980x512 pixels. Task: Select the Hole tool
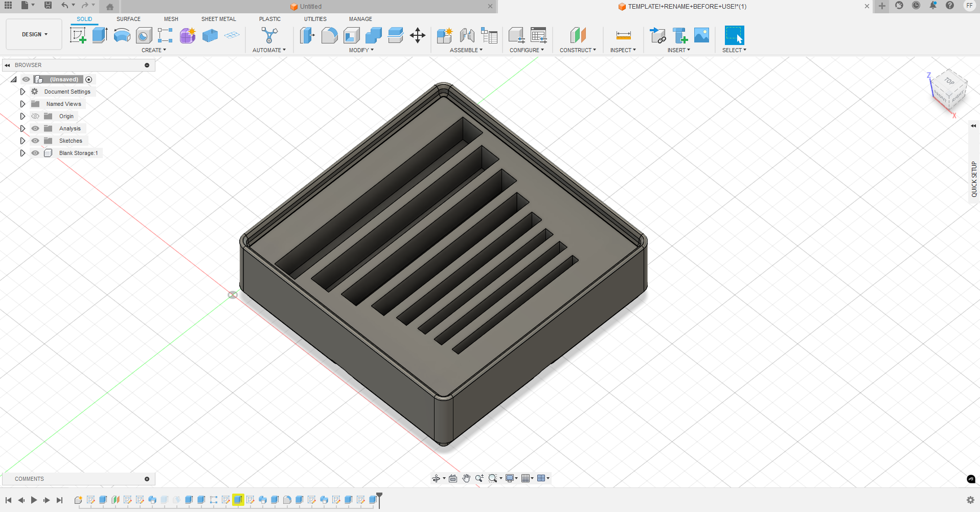(x=144, y=35)
